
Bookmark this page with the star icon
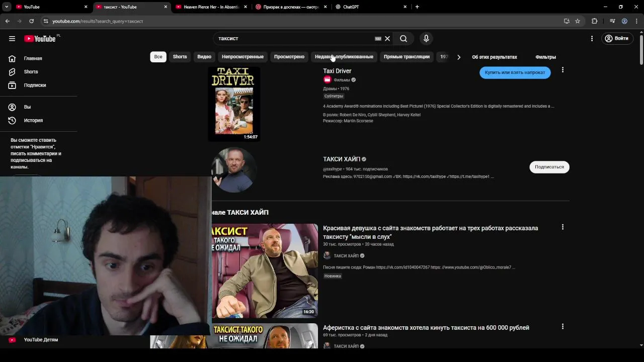pos(578,21)
